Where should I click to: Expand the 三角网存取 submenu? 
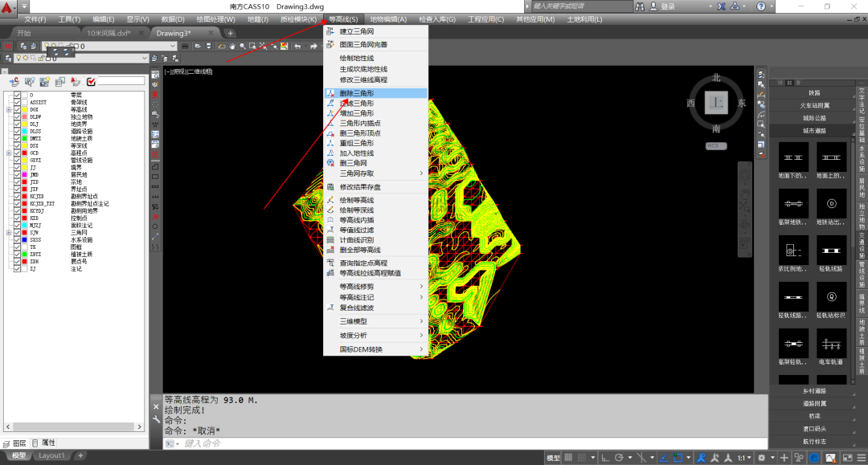375,173
